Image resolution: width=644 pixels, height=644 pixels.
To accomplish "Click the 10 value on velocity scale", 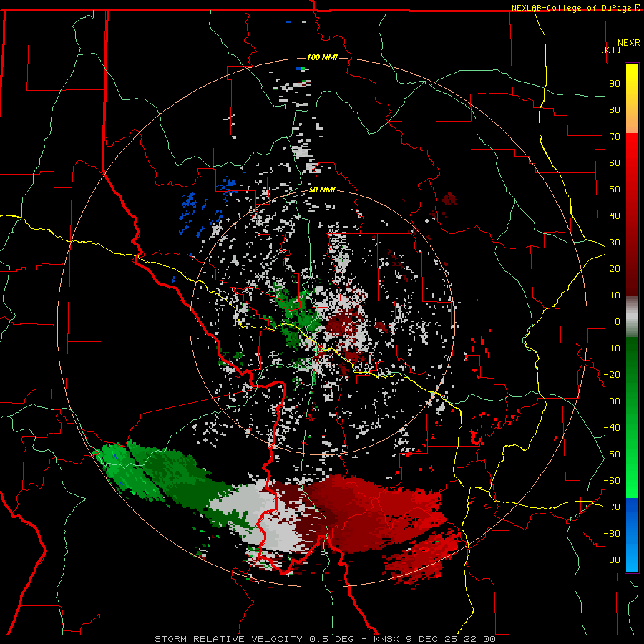I will click(615, 296).
